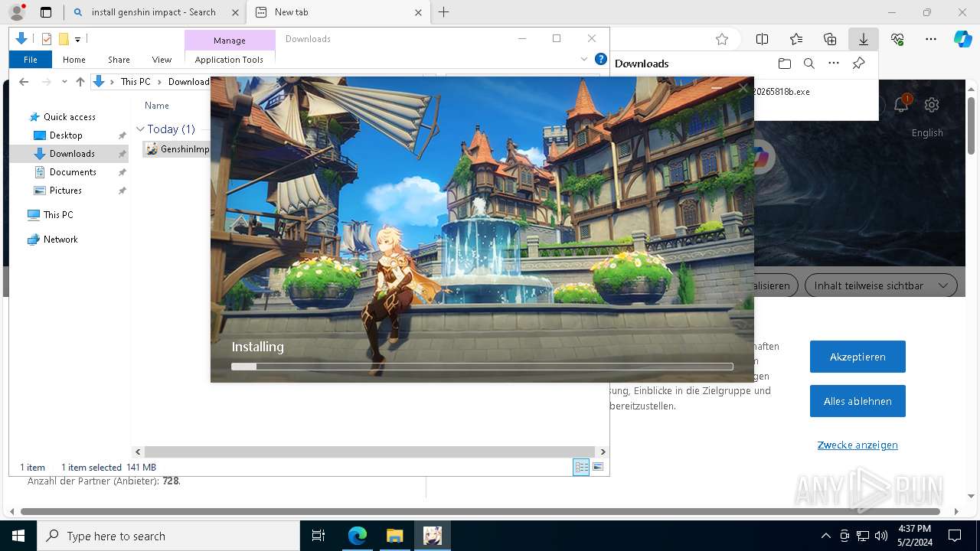Switch to the Home ribbon tab

click(x=74, y=60)
